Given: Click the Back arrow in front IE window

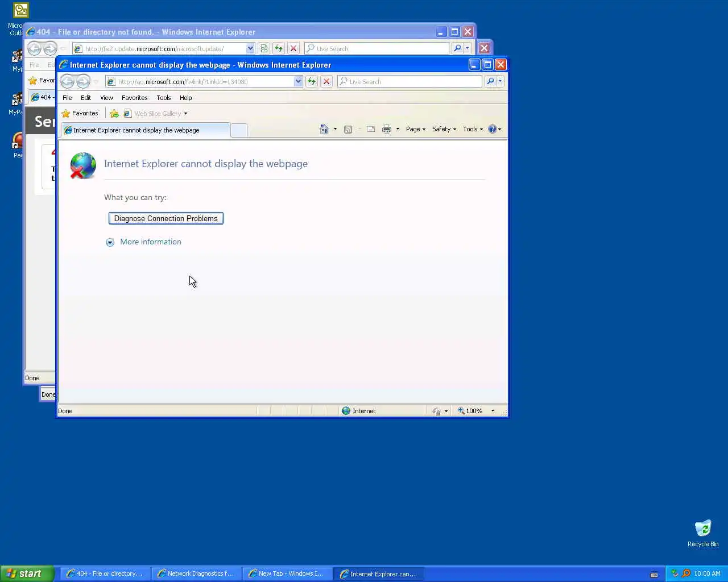Looking at the screenshot, I should point(67,82).
